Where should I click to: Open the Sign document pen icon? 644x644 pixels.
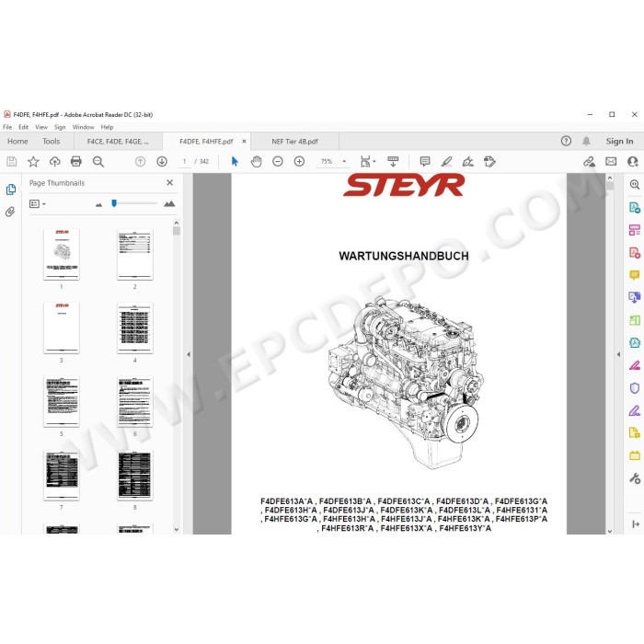(467, 161)
